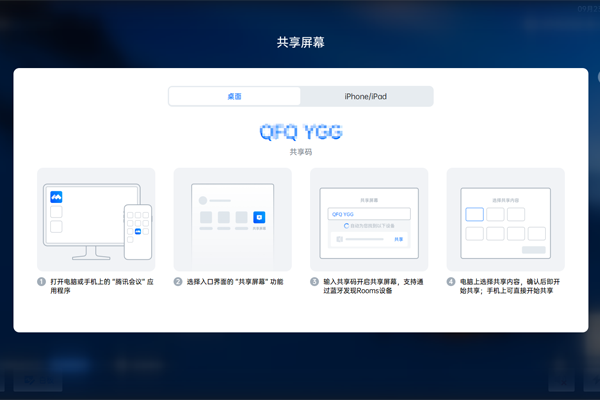Click the blue 共享 link in step 3
The height and width of the screenshot is (400, 600).
[x=398, y=240]
